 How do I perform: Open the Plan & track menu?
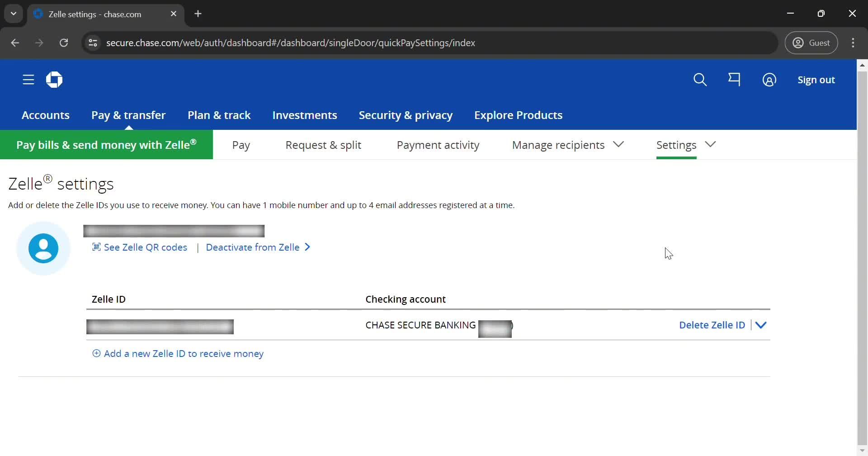point(219,115)
